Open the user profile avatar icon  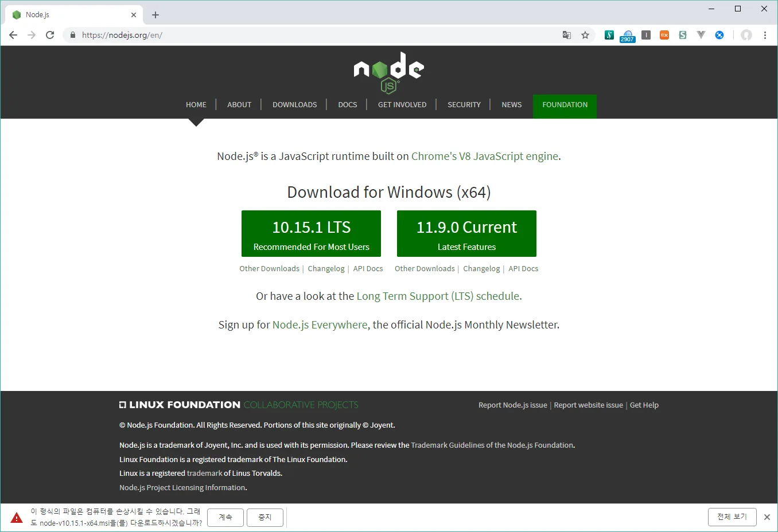pyautogui.click(x=746, y=35)
